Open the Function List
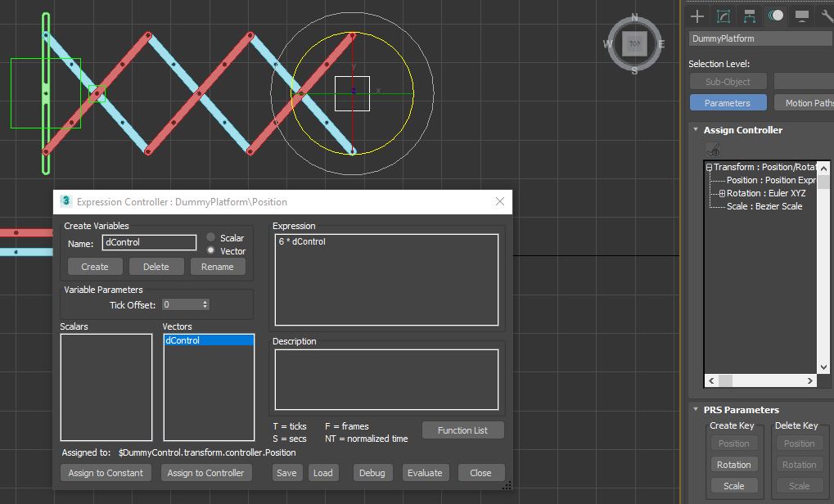 tap(462, 430)
